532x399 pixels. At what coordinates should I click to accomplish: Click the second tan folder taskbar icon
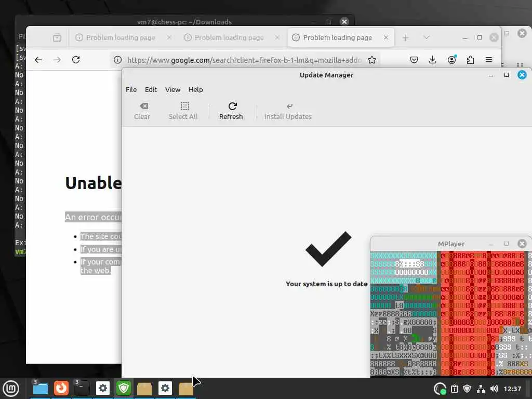(x=186, y=389)
